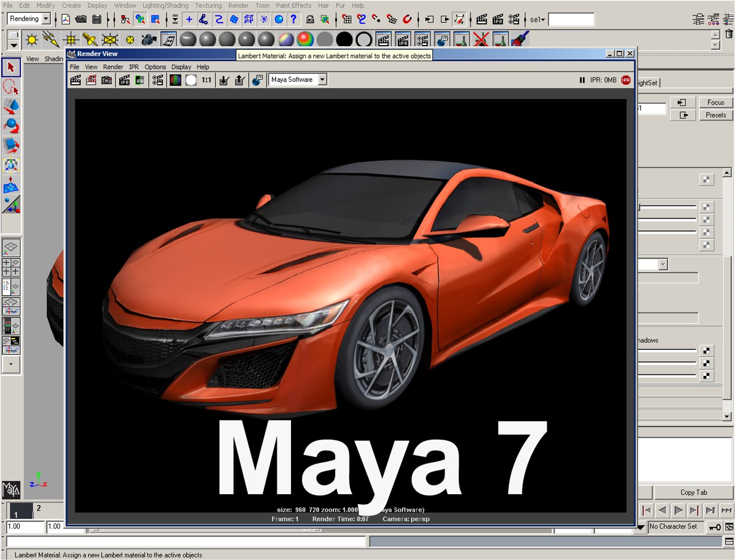Click the Attribute Editor scroll down arrow
The image size is (735, 560).
click(x=727, y=416)
